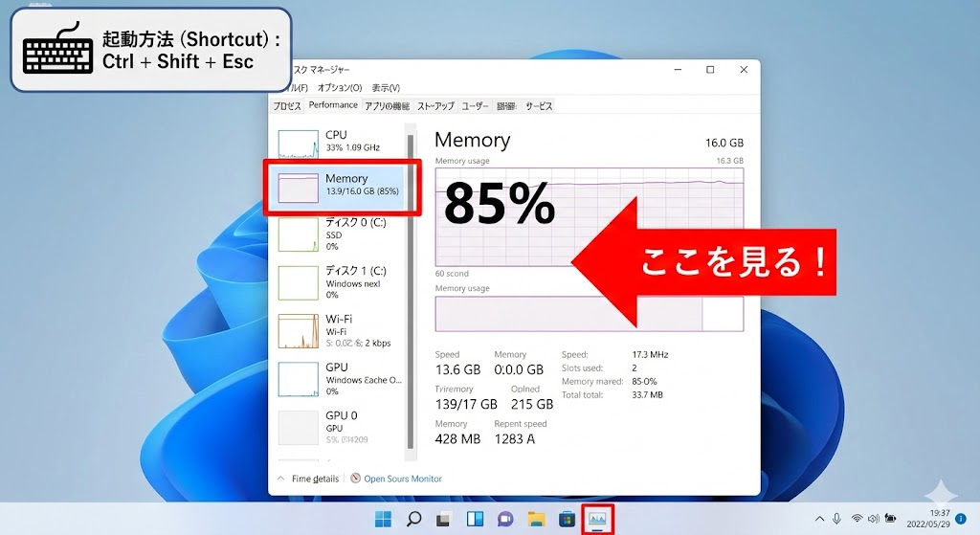Select the Memory item in sidebar

pos(342,188)
